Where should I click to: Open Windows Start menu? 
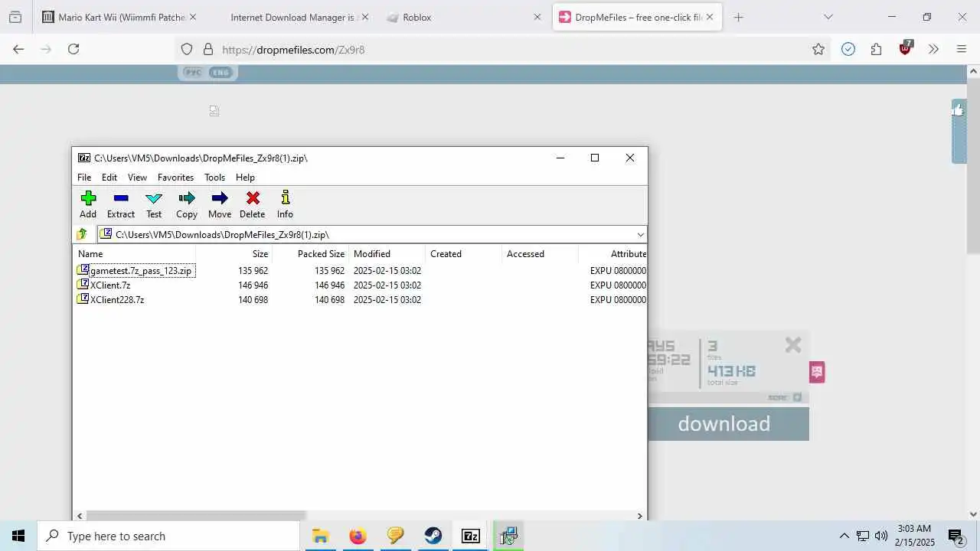tap(18, 536)
